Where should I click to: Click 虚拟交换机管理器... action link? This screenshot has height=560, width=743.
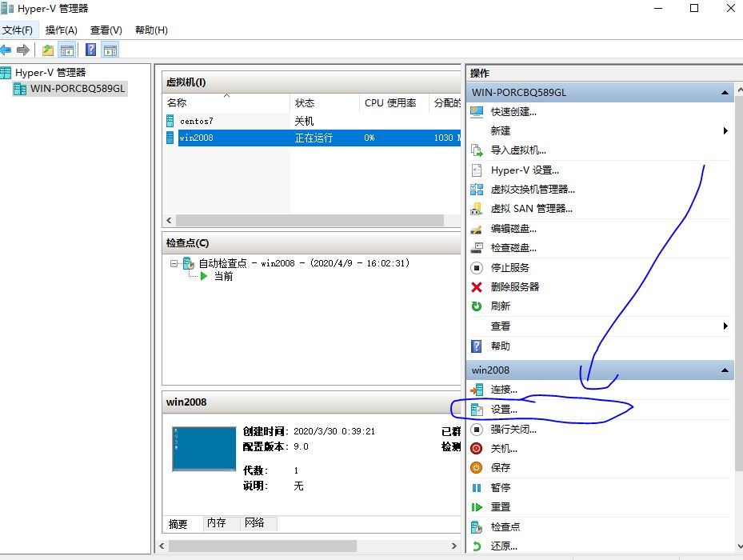pos(533,190)
